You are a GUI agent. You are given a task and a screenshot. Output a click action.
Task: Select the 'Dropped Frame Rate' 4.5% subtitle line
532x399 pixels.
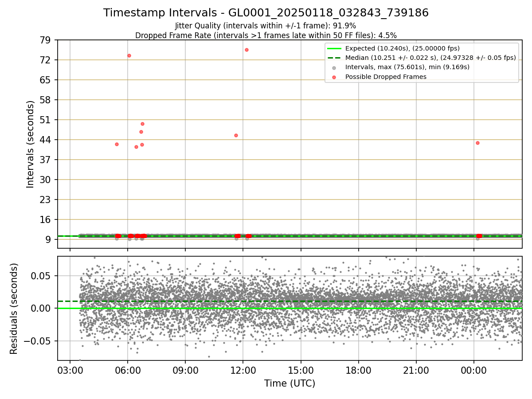266,35
